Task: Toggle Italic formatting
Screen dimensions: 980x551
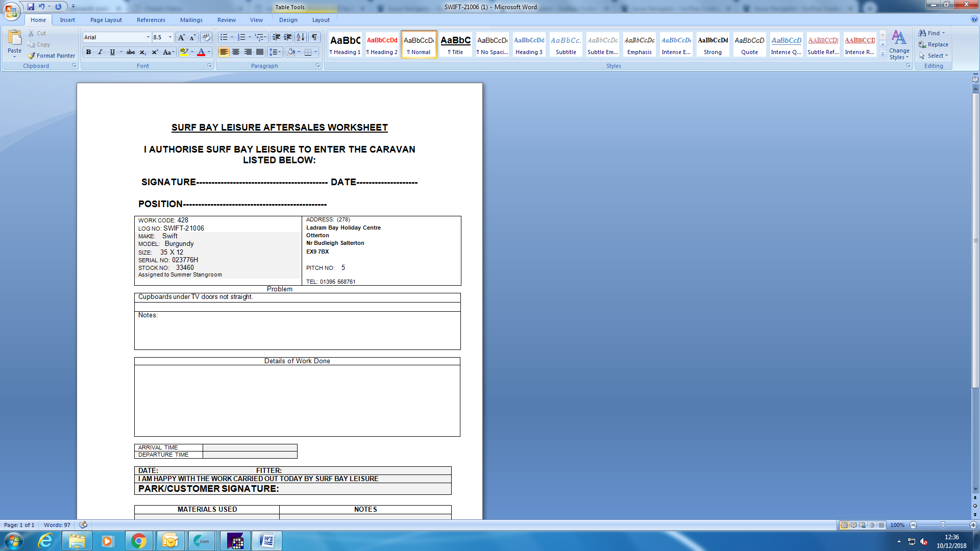Action: [100, 52]
